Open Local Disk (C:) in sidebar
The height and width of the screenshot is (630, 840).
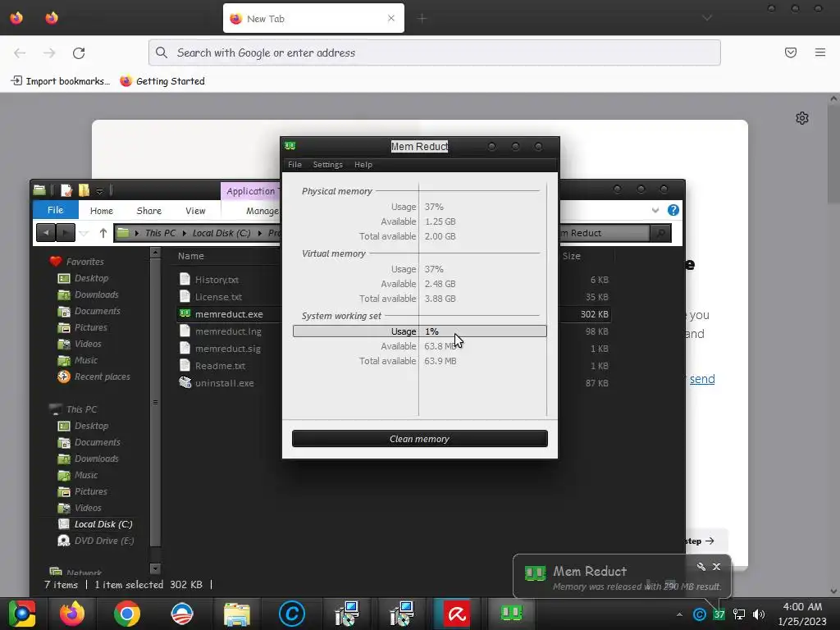103,524
